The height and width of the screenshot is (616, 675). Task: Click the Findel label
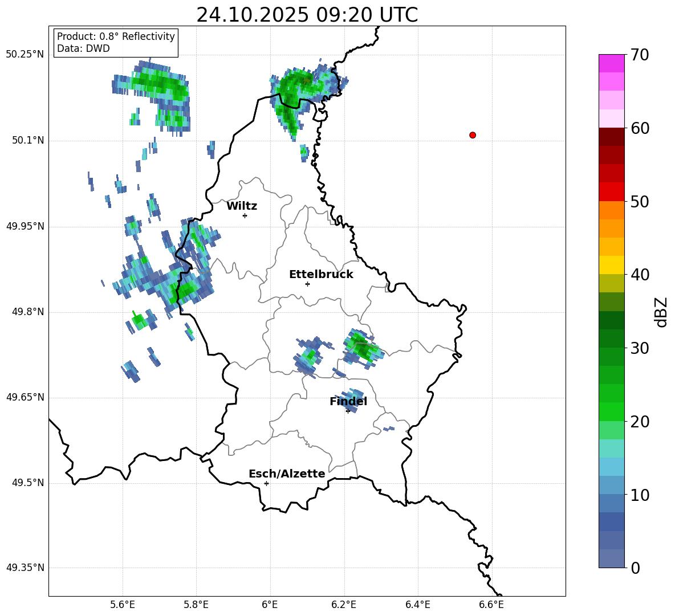[x=348, y=401]
